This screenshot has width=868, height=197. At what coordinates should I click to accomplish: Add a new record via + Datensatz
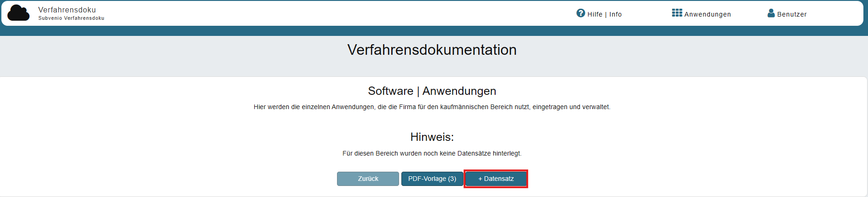496,179
